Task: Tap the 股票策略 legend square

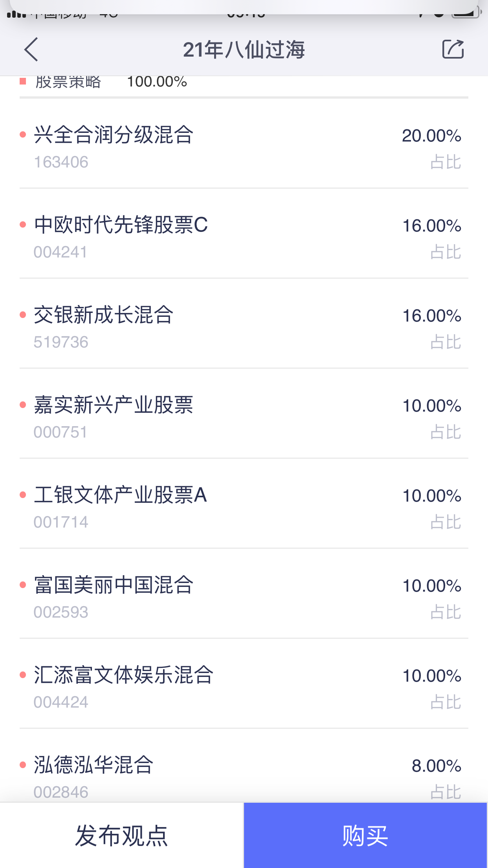Action: coord(23,81)
